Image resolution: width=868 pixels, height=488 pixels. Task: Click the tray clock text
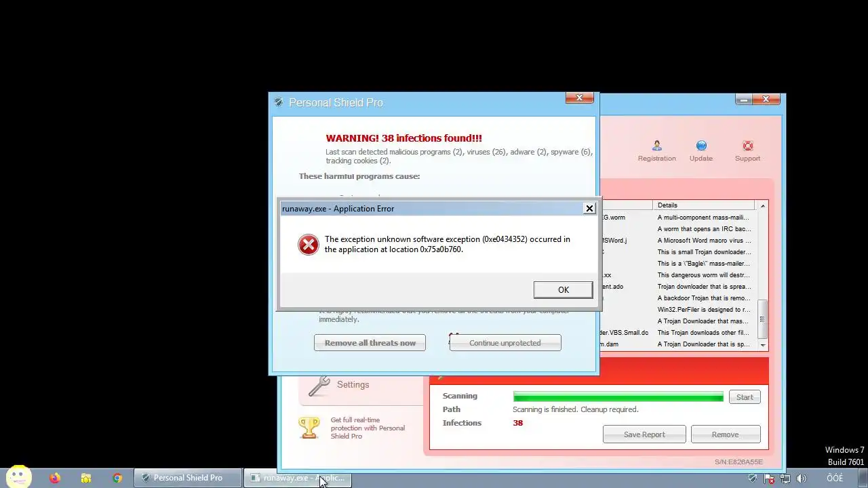[835, 479]
